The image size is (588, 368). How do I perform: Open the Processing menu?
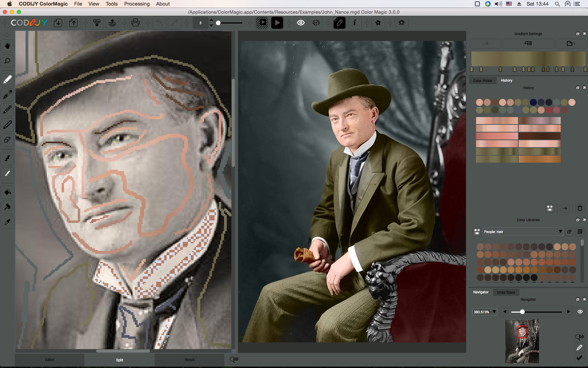137,4
